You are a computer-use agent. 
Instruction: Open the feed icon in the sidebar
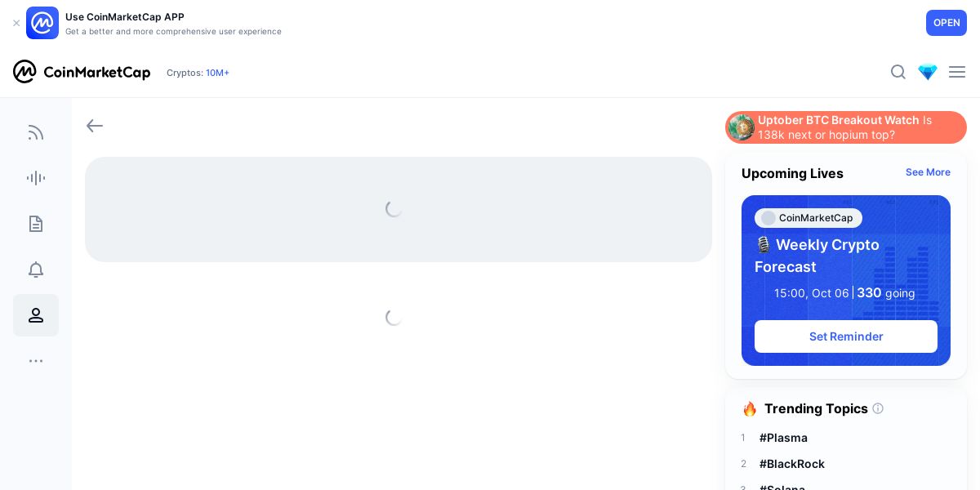coord(36,132)
